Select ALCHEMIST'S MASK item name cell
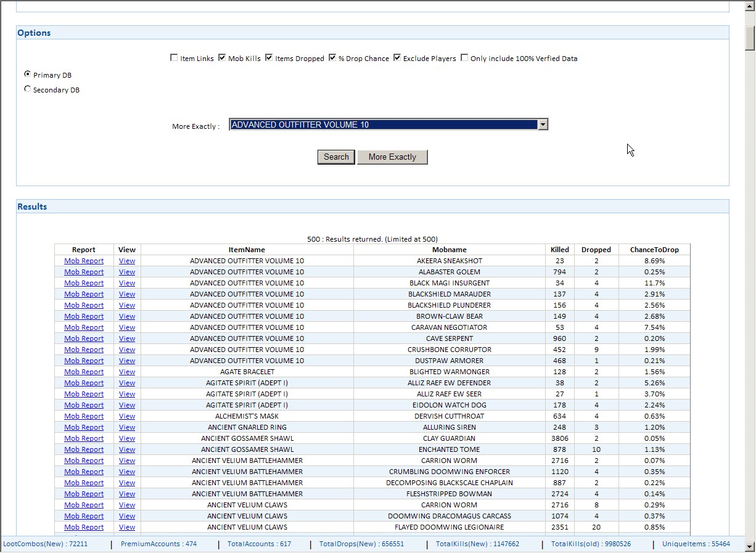This screenshot has width=756, height=553. [x=247, y=416]
